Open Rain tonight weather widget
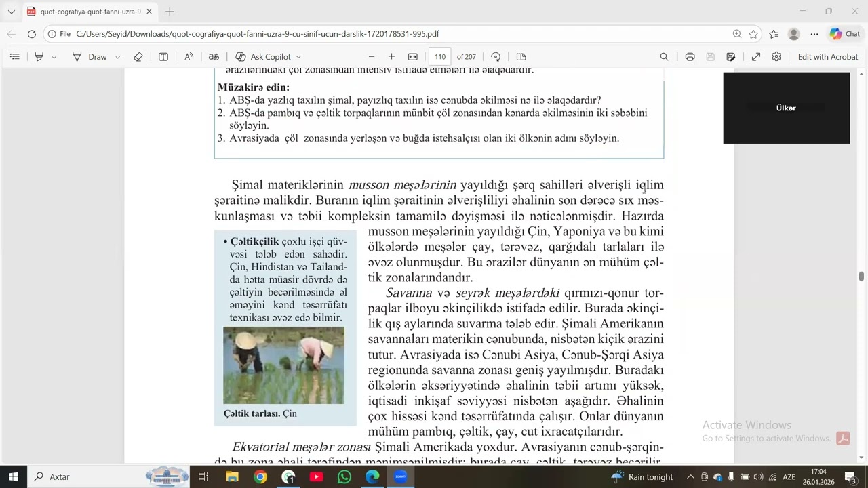The height and width of the screenshot is (488, 868). click(x=642, y=476)
